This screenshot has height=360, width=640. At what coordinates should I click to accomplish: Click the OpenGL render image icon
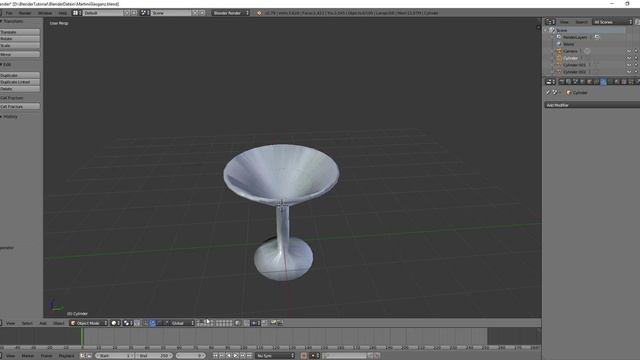click(x=273, y=323)
